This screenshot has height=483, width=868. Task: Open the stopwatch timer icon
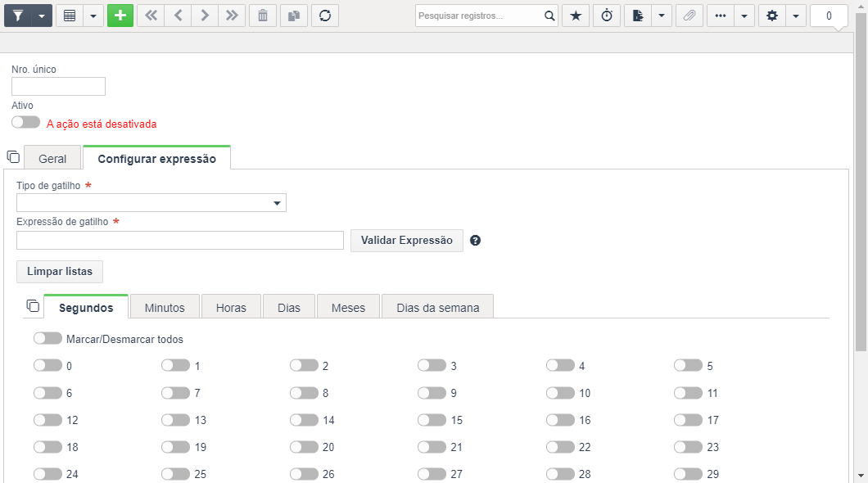[x=607, y=16]
